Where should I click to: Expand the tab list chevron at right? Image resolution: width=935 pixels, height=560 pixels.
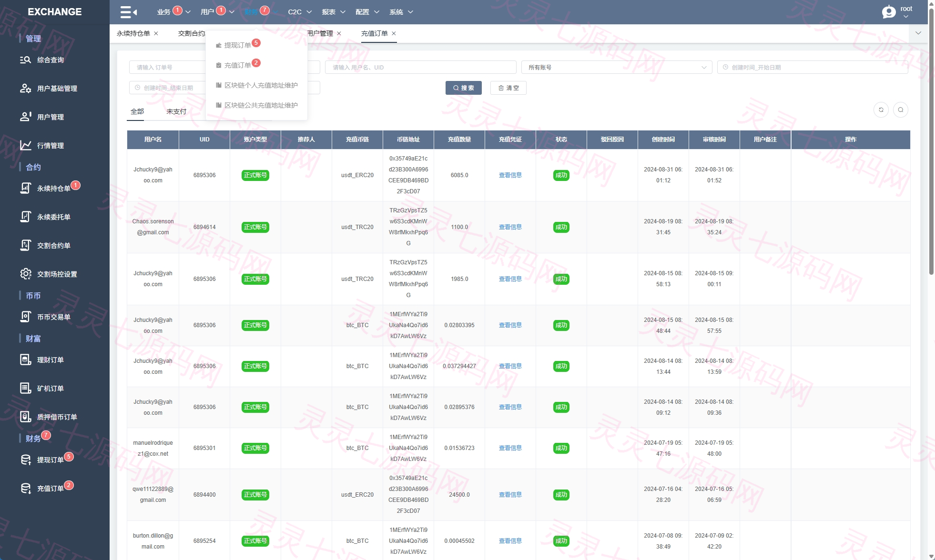tap(918, 33)
